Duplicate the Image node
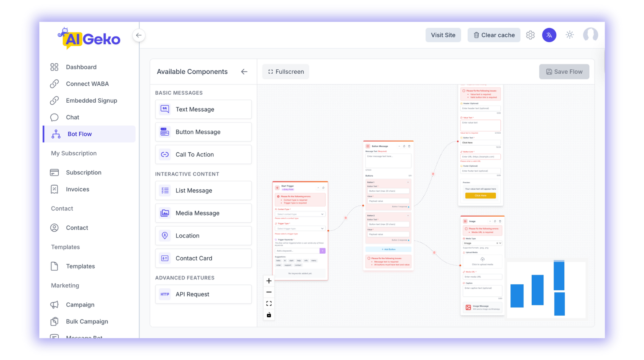 tap(495, 221)
